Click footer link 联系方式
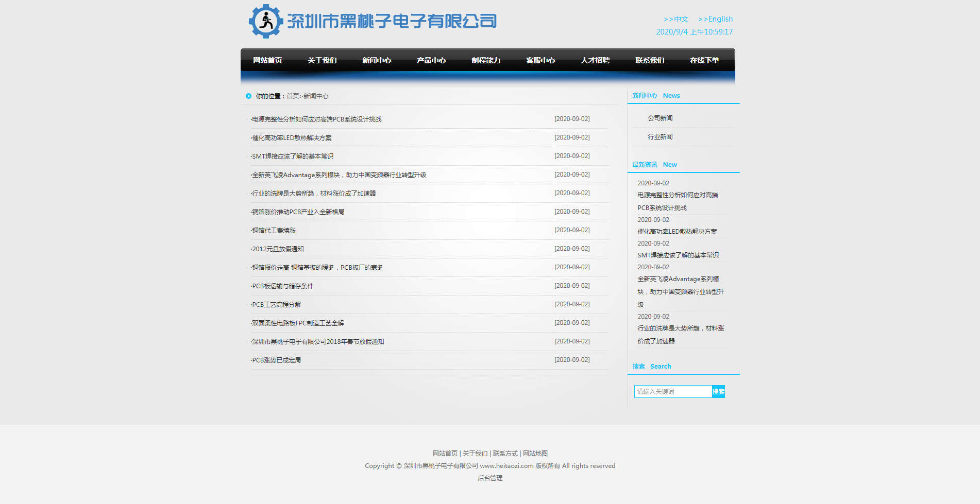Viewport: 980px width, 504px height. (x=505, y=454)
